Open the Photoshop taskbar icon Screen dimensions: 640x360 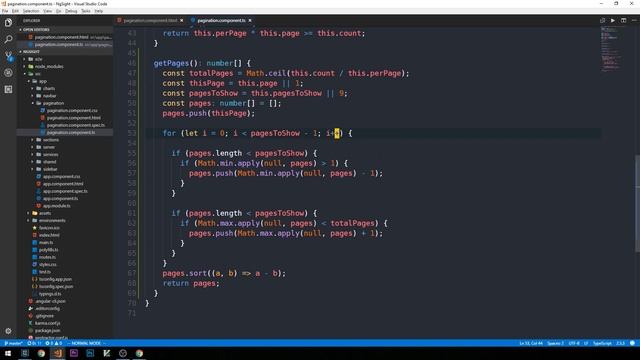point(90,353)
